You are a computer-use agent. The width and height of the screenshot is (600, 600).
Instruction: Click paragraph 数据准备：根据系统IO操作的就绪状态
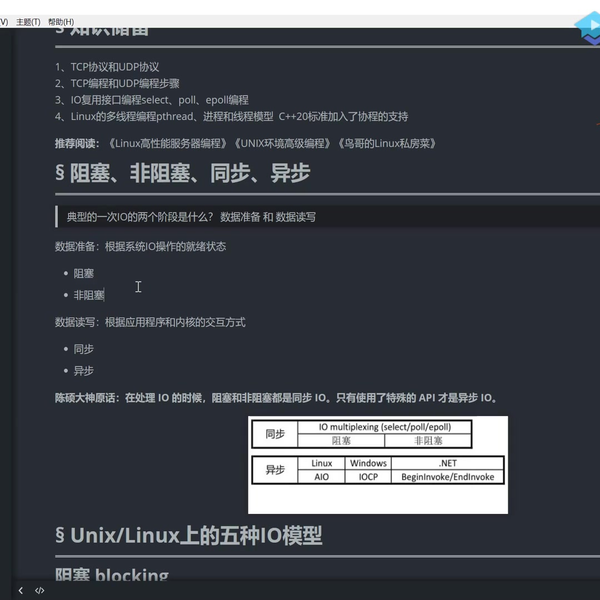click(x=140, y=246)
